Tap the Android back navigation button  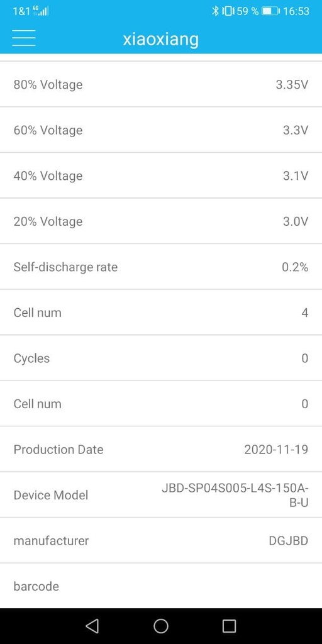(92, 626)
